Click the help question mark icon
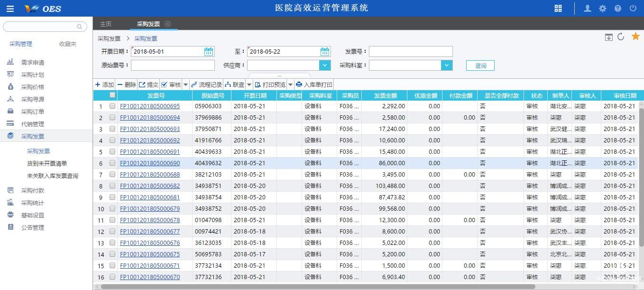The image size is (644, 290). click(617, 8)
